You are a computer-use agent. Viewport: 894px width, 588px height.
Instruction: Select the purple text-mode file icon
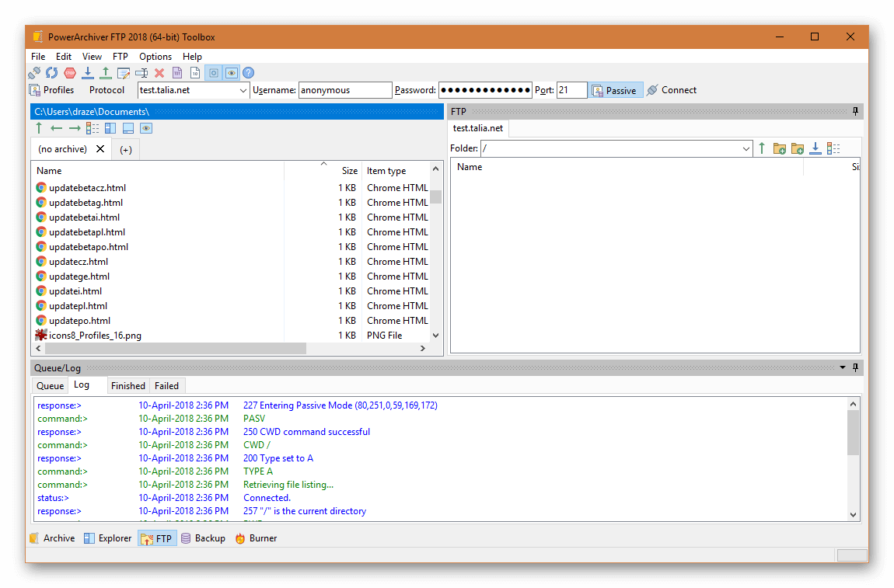tap(177, 73)
